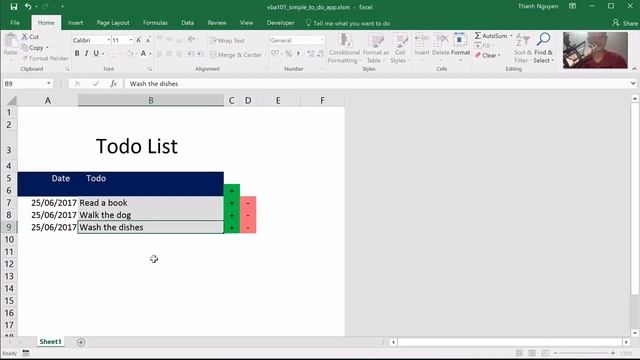Viewport: 640px width, 360px height.
Task: Toggle italic formatting
Action: (x=87, y=53)
